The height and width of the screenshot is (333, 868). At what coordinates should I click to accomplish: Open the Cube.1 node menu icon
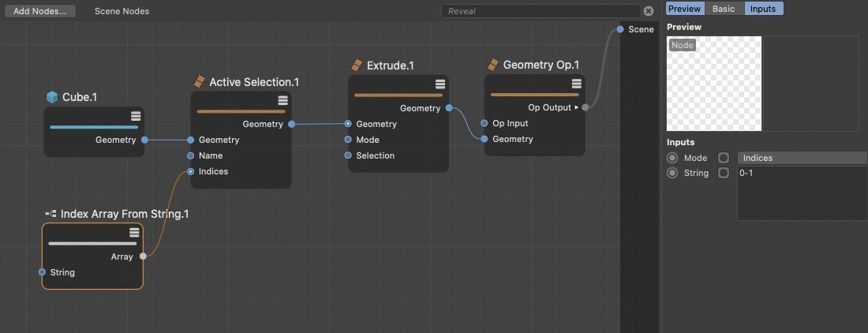click(x=136, y=116)
